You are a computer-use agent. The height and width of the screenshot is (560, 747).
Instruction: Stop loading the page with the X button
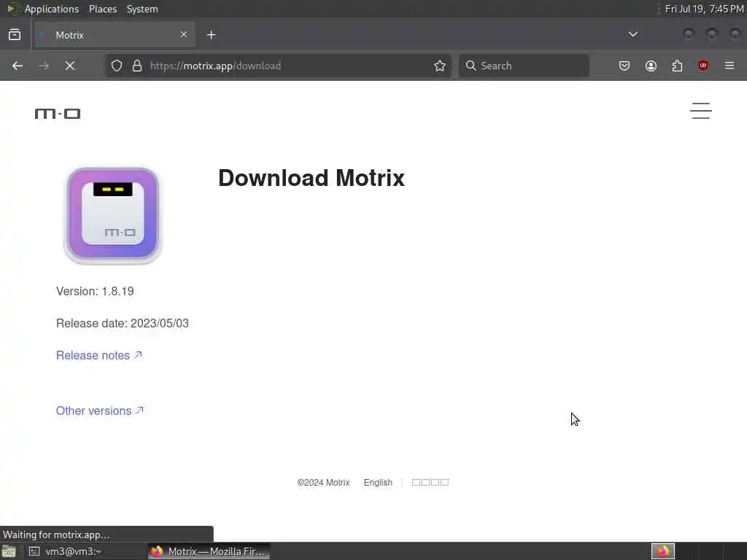[70, 66]
